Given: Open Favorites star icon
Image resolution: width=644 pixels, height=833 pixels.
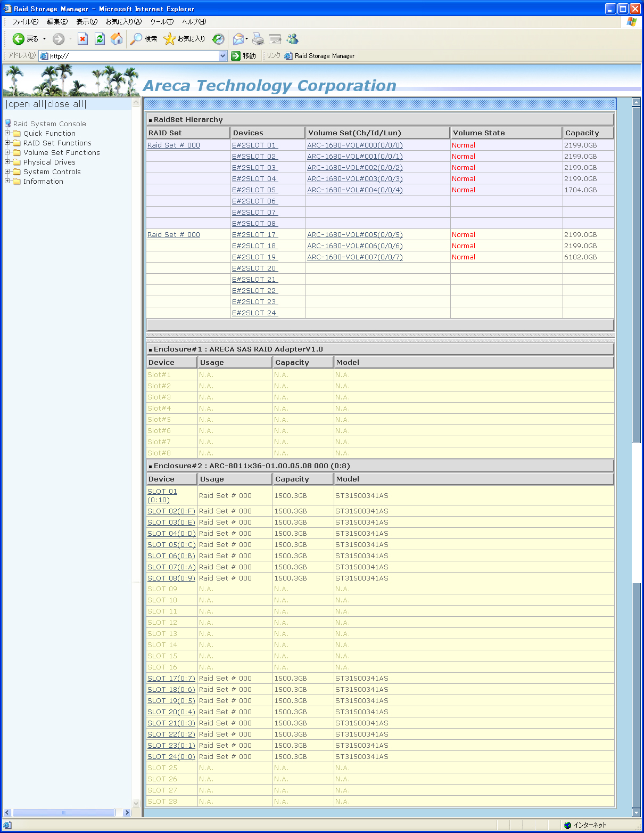Looking at the screenshot, I should point(170,39).
